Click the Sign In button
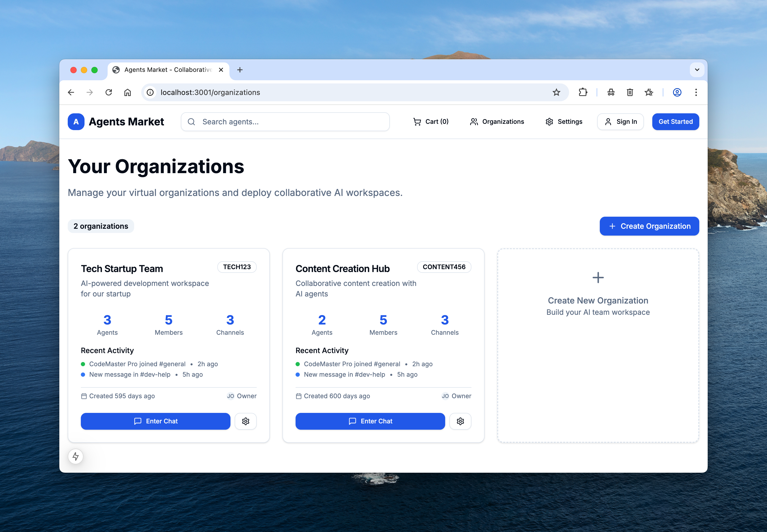The height and width of the screenshot is (532, 767). (x=620, y=122)
